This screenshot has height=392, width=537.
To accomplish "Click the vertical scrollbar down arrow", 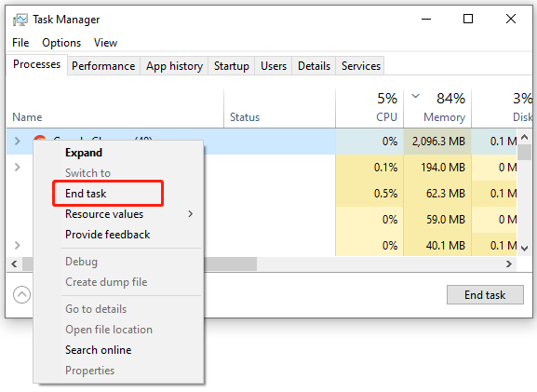I will coord(524,248).
